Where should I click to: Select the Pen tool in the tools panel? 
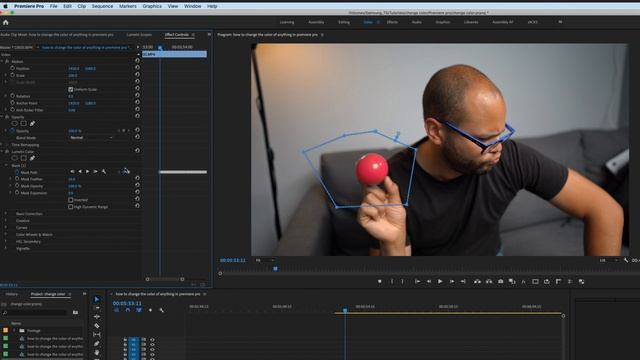pyautogui.click(x=97, y=344)
